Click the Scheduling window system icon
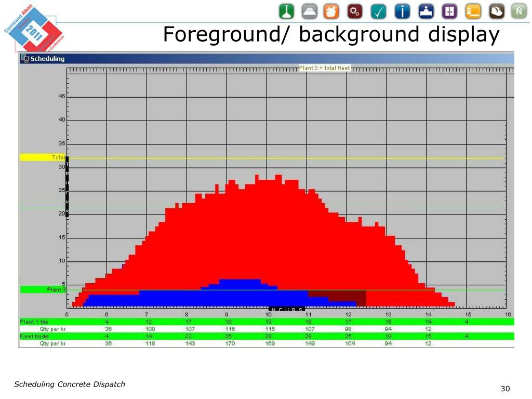This screenshot has width=532, height=399. click(24, 59)
